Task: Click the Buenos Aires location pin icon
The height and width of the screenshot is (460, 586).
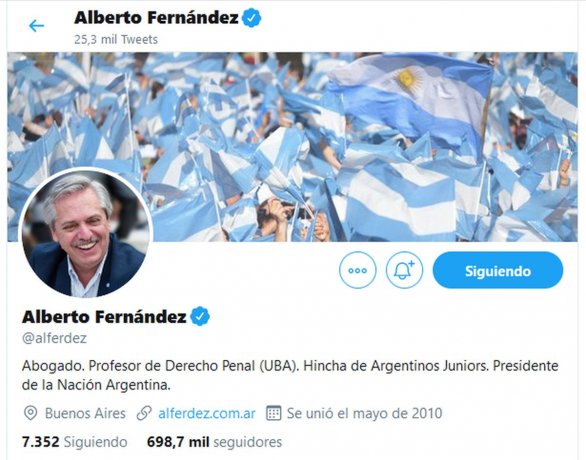Action: pyautogui.click(x=30, y=413)
